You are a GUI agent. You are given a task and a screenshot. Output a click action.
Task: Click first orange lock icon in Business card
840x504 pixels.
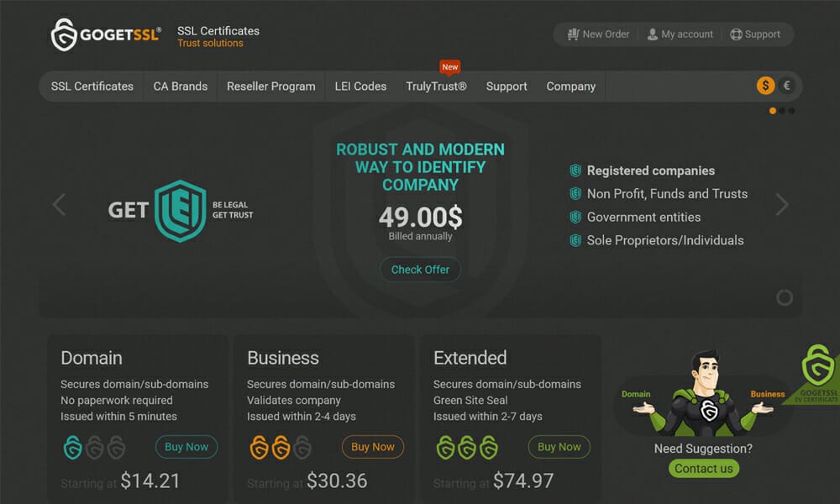point(260,447)
